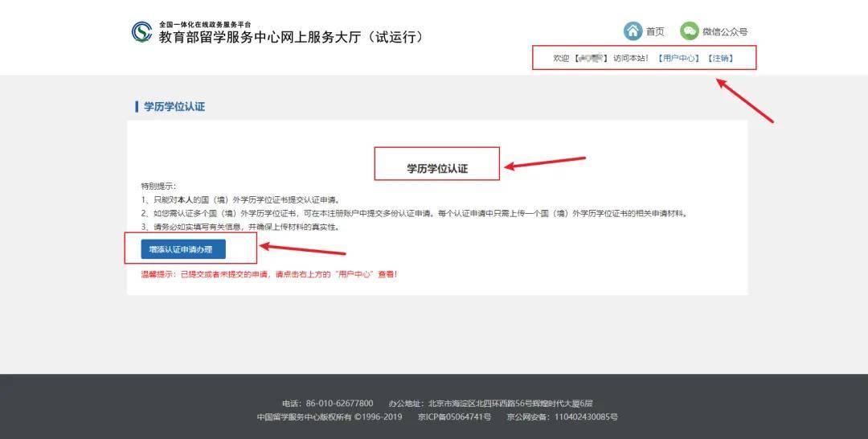Open the WeChat green icon
The image size is (868, 439).
690,31
